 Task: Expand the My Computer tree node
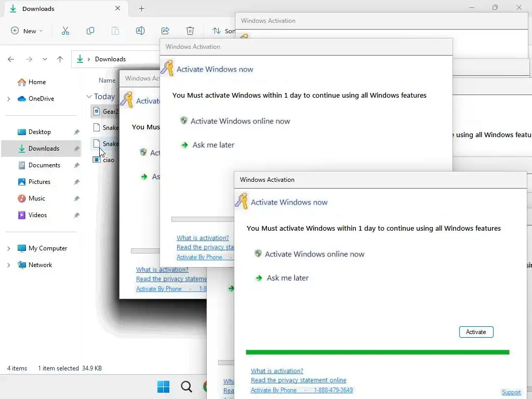point(8,248)
